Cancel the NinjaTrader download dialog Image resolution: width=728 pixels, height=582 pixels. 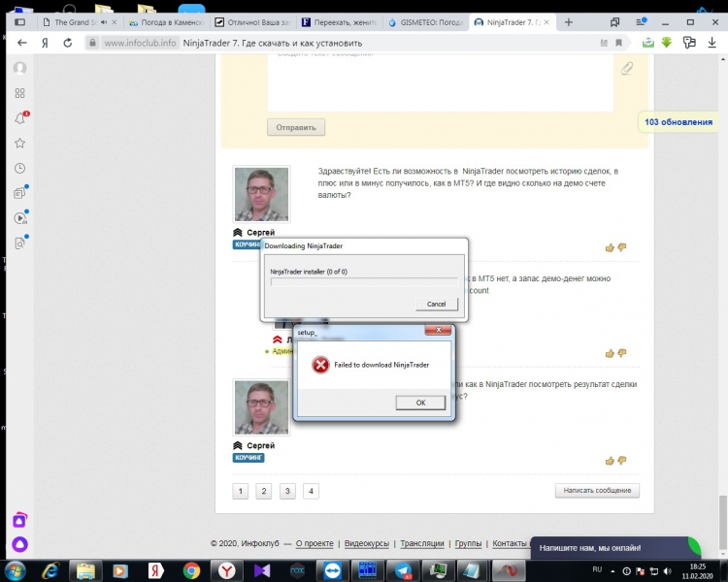tap(437, 304)
